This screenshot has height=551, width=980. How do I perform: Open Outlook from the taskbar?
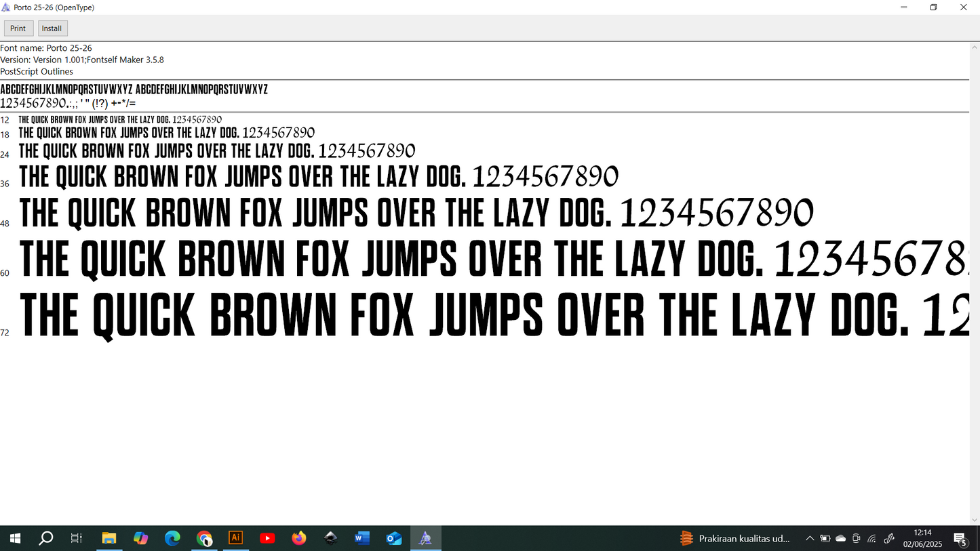click(x=394, y=538)
